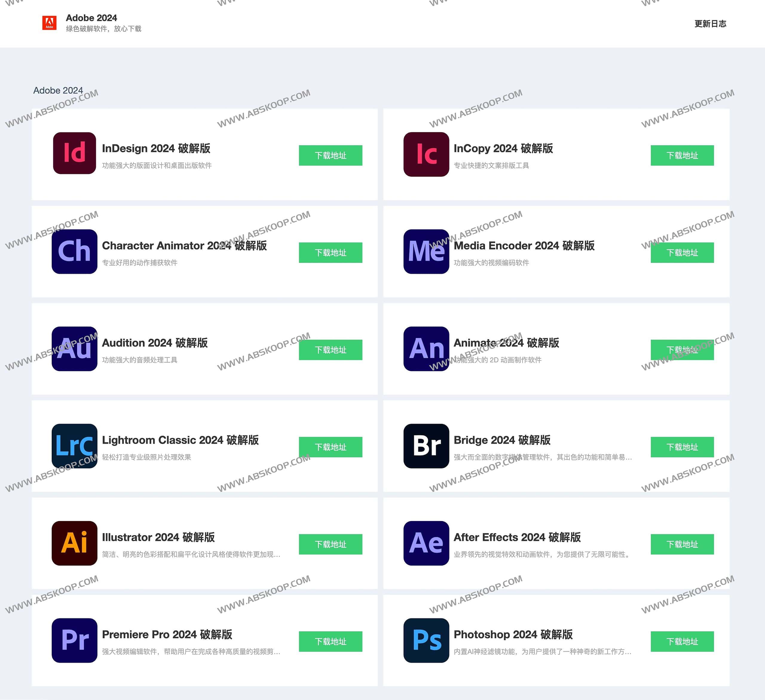Open the Character Animator 2024 破解版 title

point(184,246)
